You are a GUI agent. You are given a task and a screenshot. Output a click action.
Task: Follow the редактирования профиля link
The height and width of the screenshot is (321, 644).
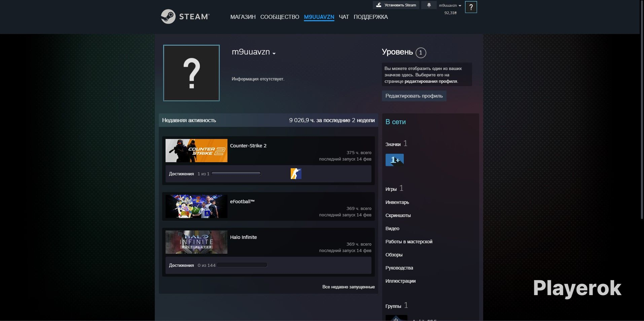(431, 81)
